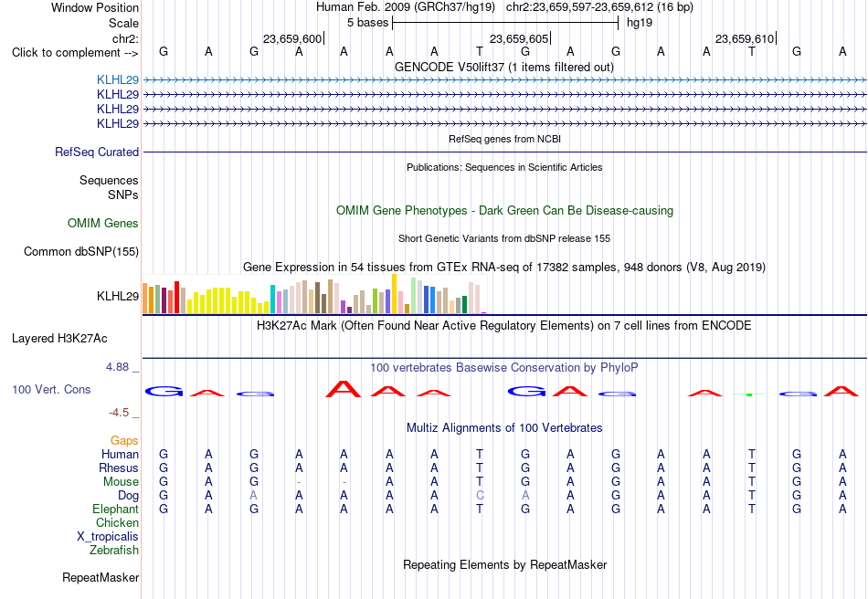Image resolution: width=868 pixels, height=599 pixels.
Task: Click the chr2:23,659,597-23,659,612 (16 bp) position text
Action: pyautogui.click(x=599, y=7)
